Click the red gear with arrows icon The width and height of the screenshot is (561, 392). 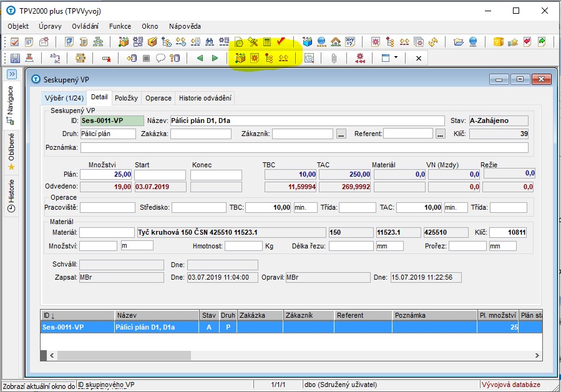(x=360, y=58)
